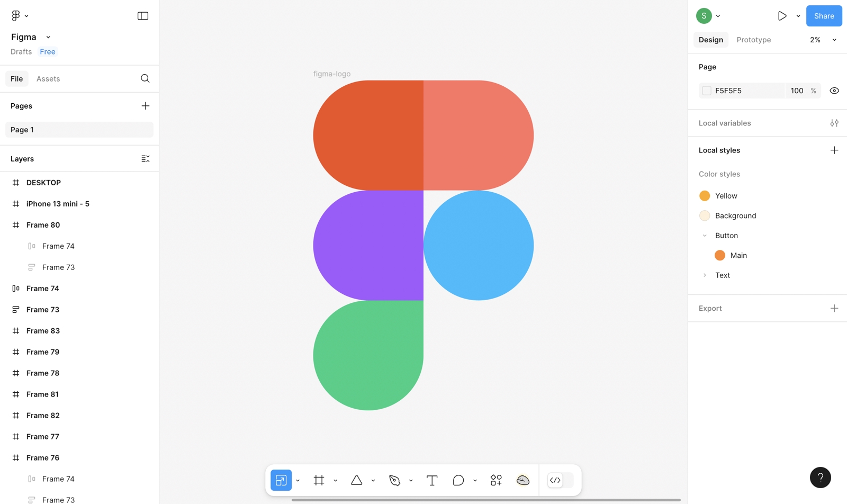Open the Actions components tool
Viewport: 847px width, 504px height.
(x=496, y=480)
